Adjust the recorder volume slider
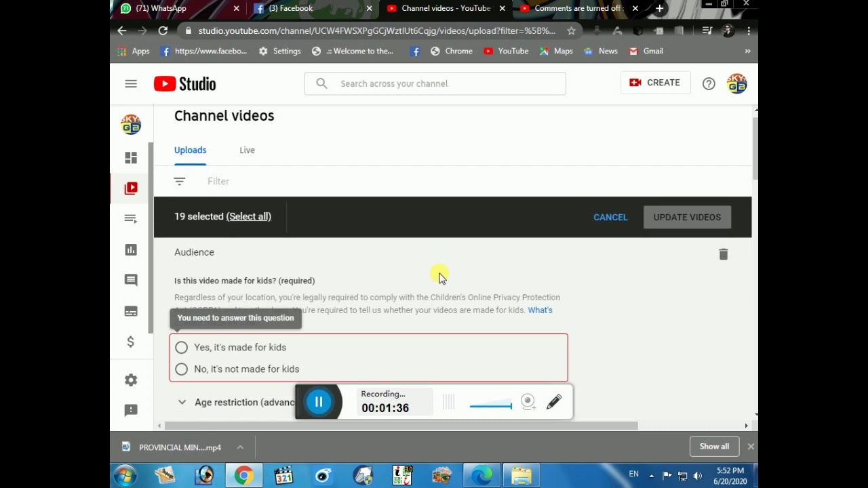Viewport: 868px width, 488px height. click(490, 406)
